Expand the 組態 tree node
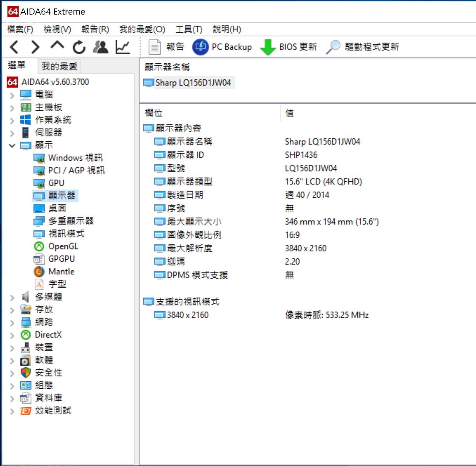 [12, 386]
